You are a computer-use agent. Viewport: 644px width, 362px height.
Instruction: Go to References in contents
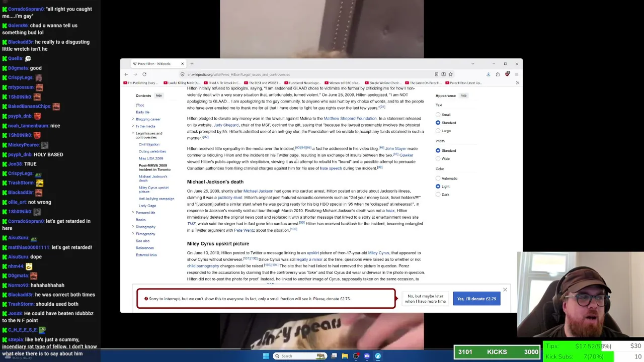coord(145,248)
